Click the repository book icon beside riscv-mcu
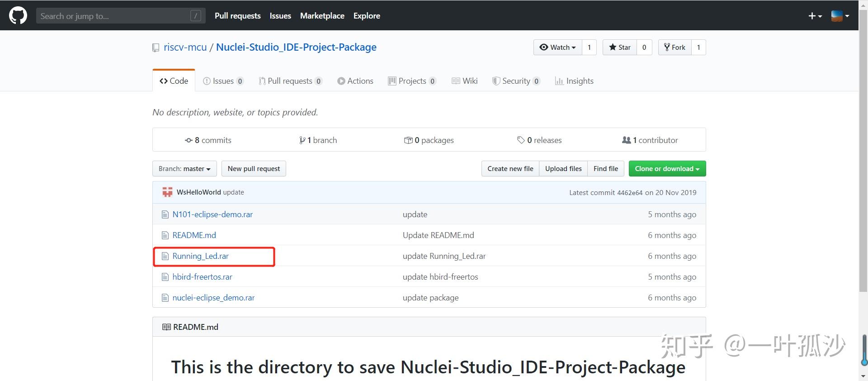This screenshot has width=868, height=381. pos(156,48)
